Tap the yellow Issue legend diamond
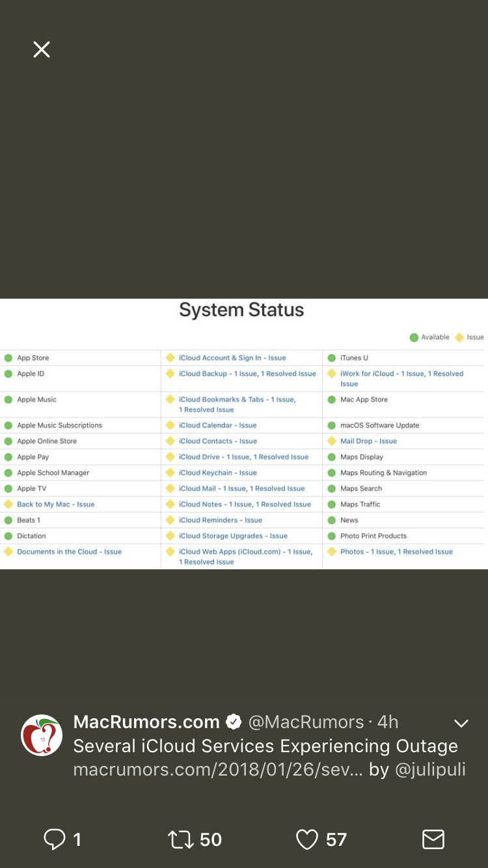This screenshot has height=868, width=488. 459,337
